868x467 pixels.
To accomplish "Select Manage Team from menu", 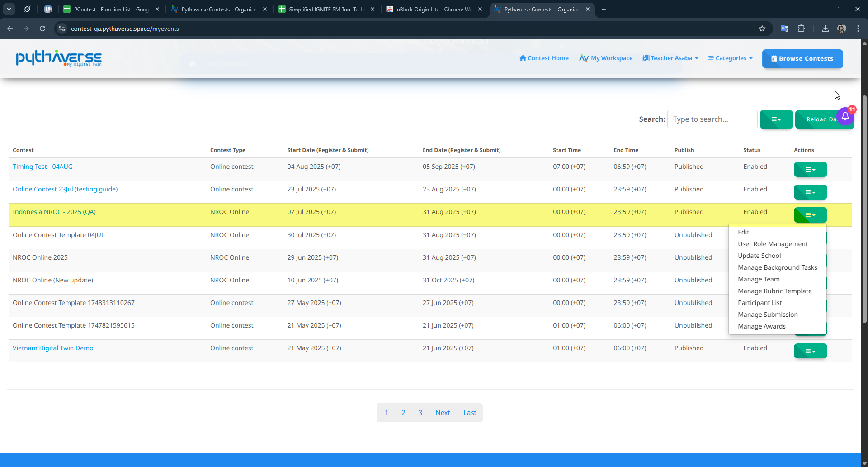I will (x=759, y=279).
